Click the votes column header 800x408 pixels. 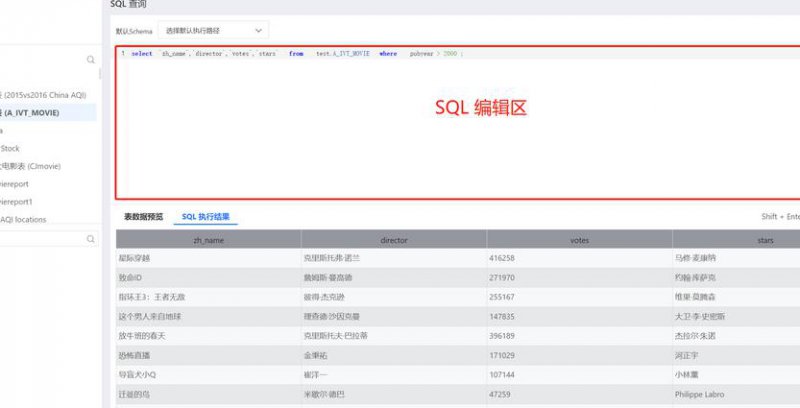coord(579,240)
